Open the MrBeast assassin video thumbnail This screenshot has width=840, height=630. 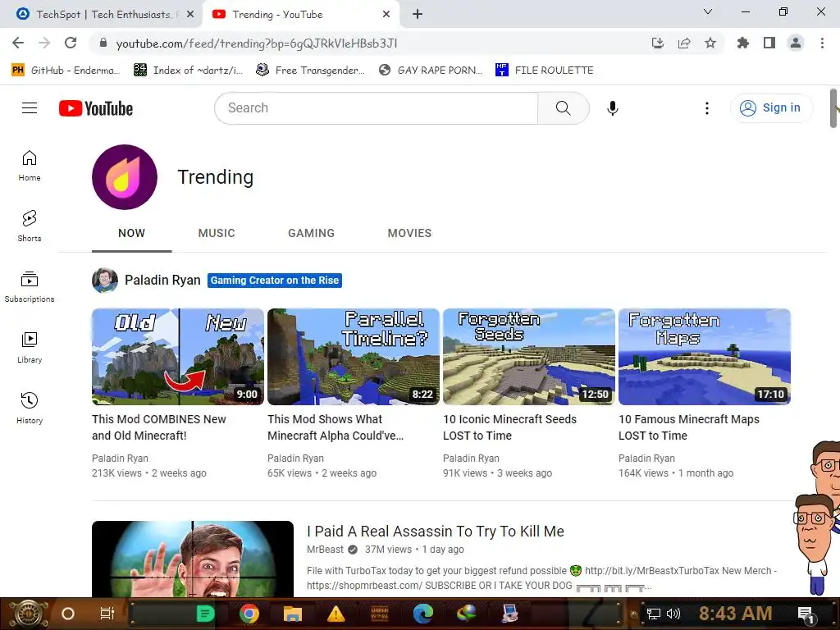tap(193, 559)
